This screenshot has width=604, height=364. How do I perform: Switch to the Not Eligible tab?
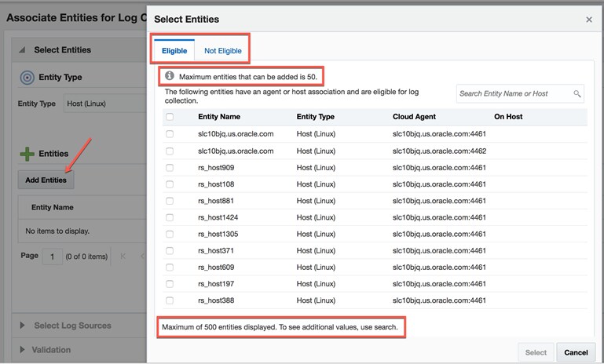222,51
